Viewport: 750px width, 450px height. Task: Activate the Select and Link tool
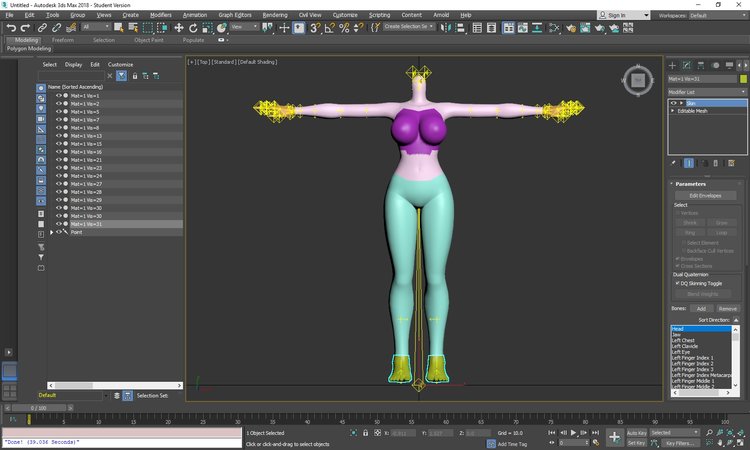click(x=42, y=28)
